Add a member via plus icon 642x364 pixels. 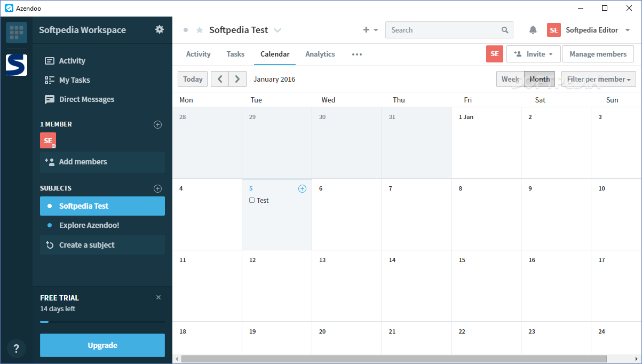click(157, 124)
